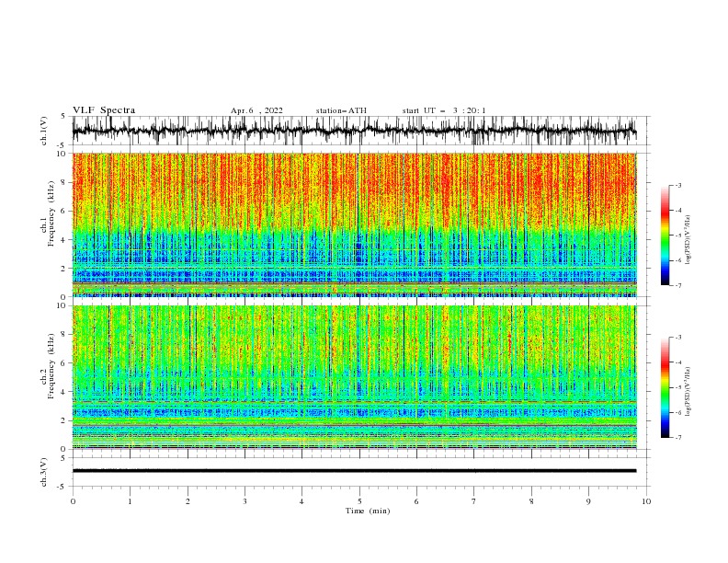728x563 pixels.
Task: Click the "-5" tick of ch.1(V) axis
Action: coord(63,145)
